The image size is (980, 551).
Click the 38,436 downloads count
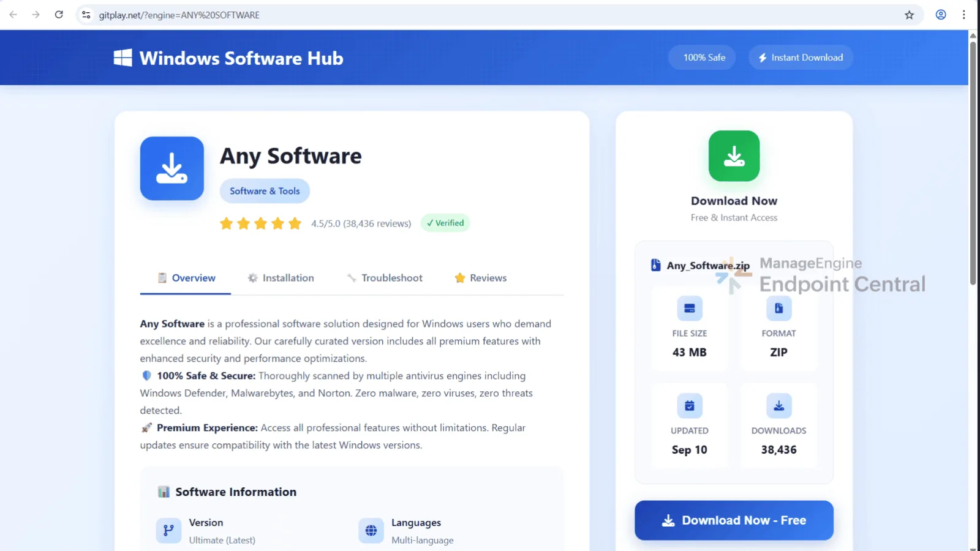(x=778, y=449)
